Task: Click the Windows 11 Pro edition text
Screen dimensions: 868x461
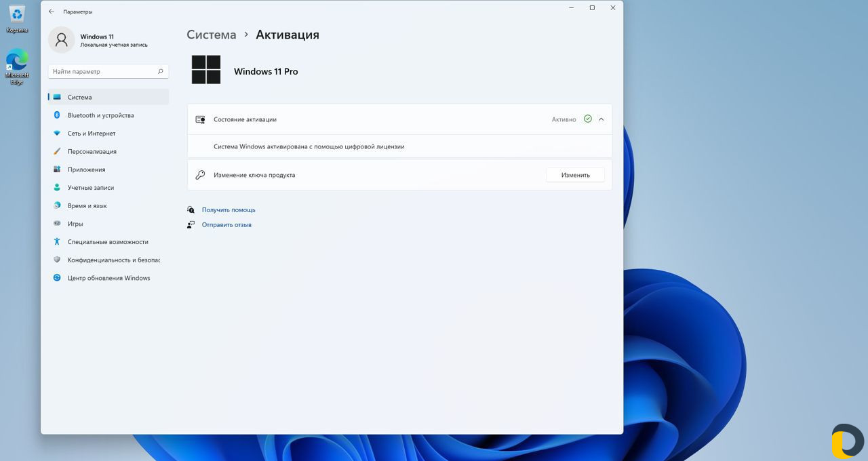Action: 266,71
